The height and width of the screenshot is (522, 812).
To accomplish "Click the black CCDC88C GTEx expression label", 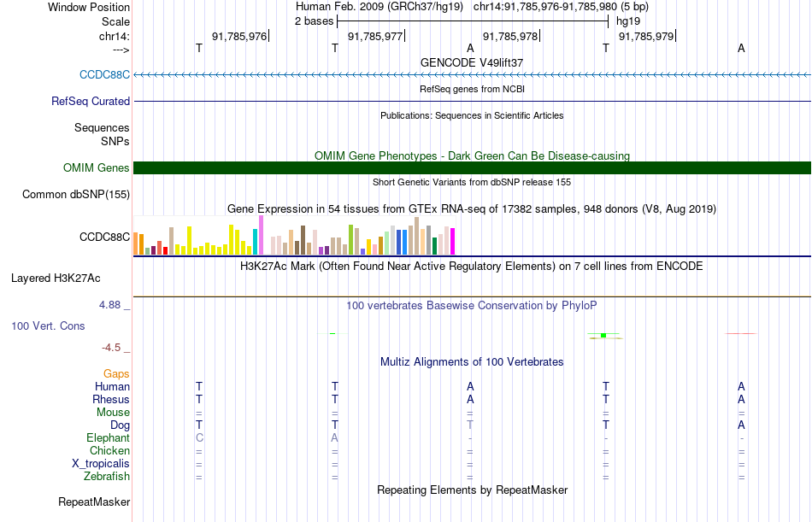I will coord(104,237).
